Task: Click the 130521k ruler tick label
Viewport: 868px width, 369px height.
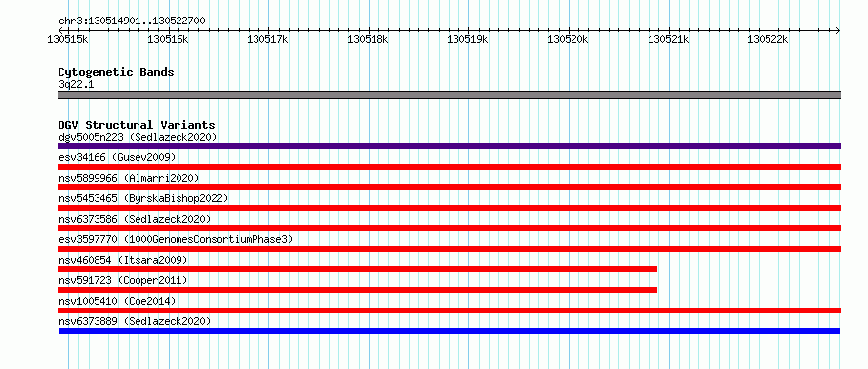Action: (x=668, y=39)
